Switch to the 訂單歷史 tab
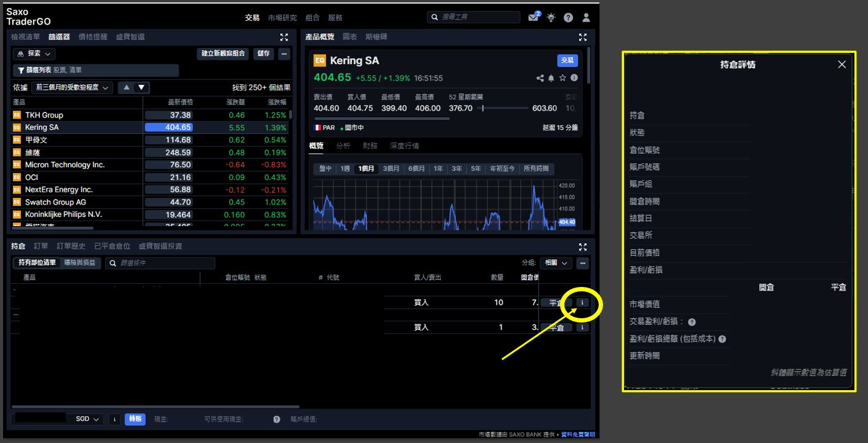 coord(71,246)
